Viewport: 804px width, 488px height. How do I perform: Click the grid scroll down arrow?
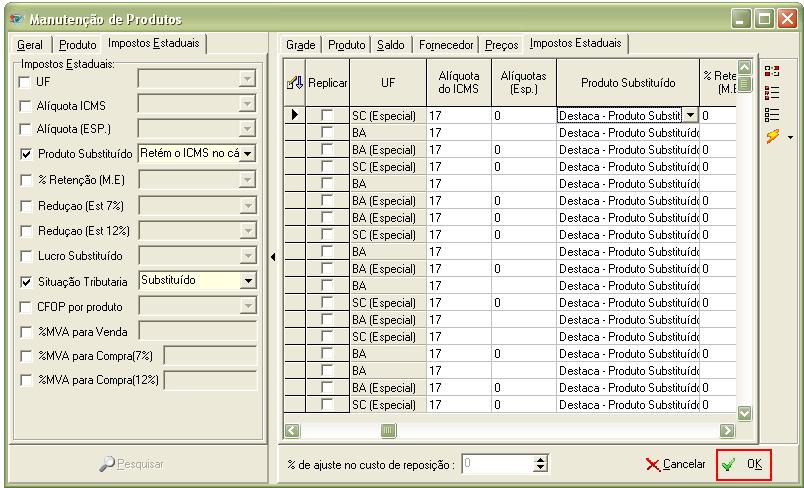click(x=745, y=413)
